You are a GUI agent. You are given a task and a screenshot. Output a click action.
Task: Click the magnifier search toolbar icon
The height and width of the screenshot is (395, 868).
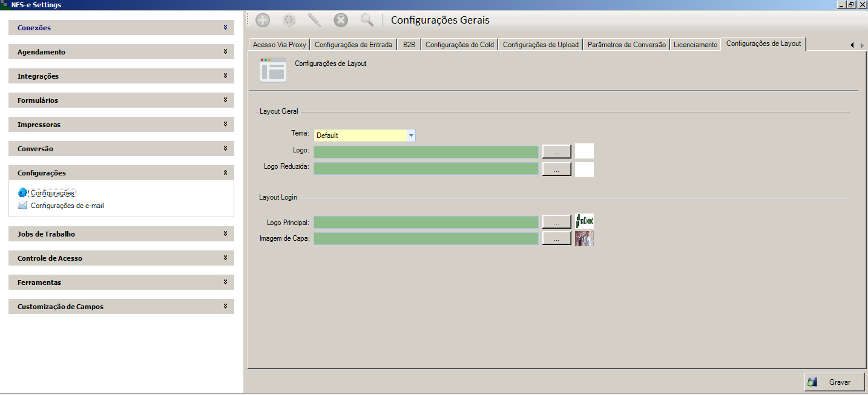click(x=367, y=20)
